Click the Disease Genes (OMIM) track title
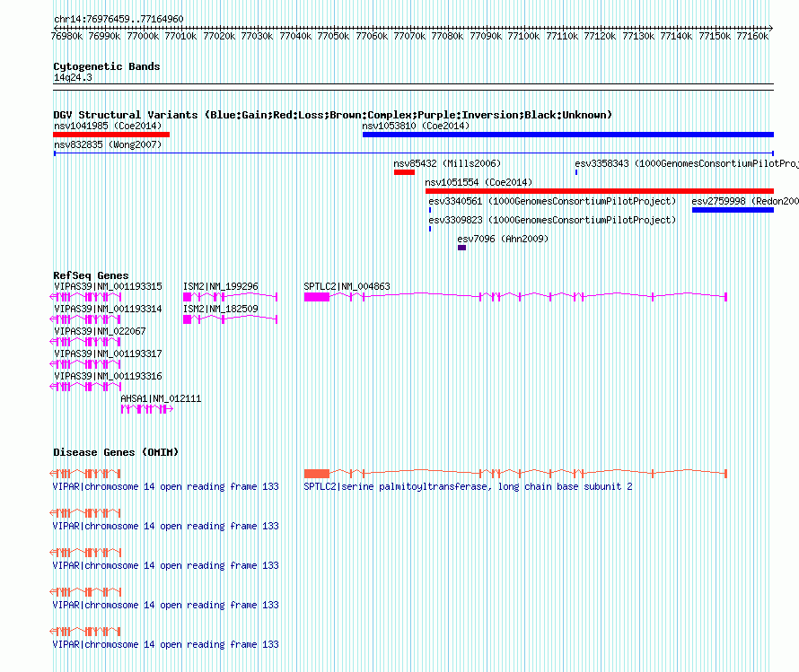Viewport: 799px width, 672px height. (x=116, y=452)
